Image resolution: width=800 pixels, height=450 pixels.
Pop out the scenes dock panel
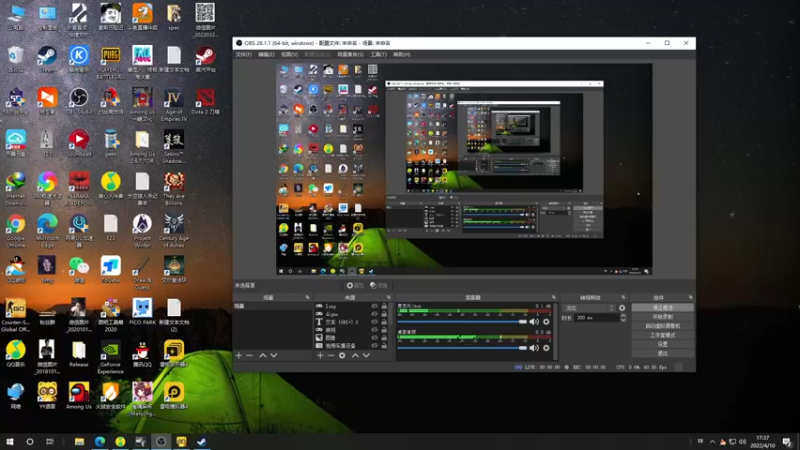pyautogui.click(x=307, y=297)
